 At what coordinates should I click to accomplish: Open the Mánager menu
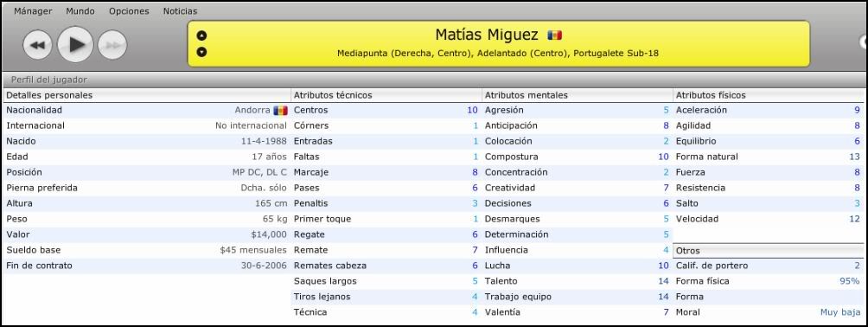33,11
